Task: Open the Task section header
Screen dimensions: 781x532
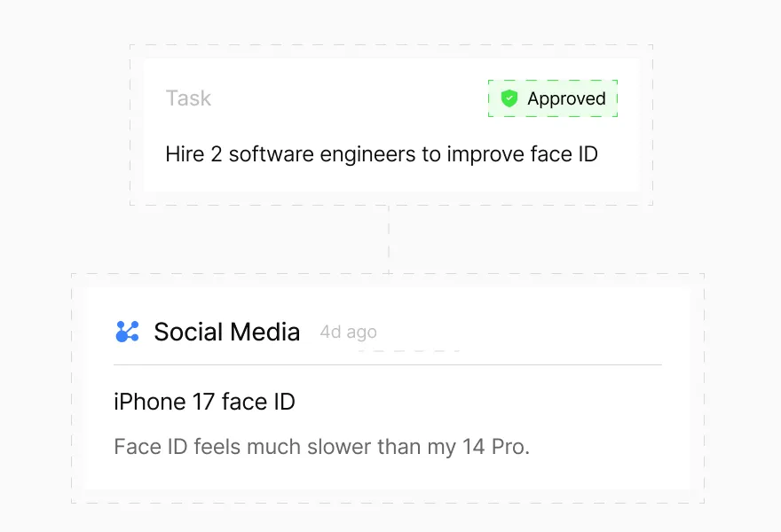Action: coord(188,98)
